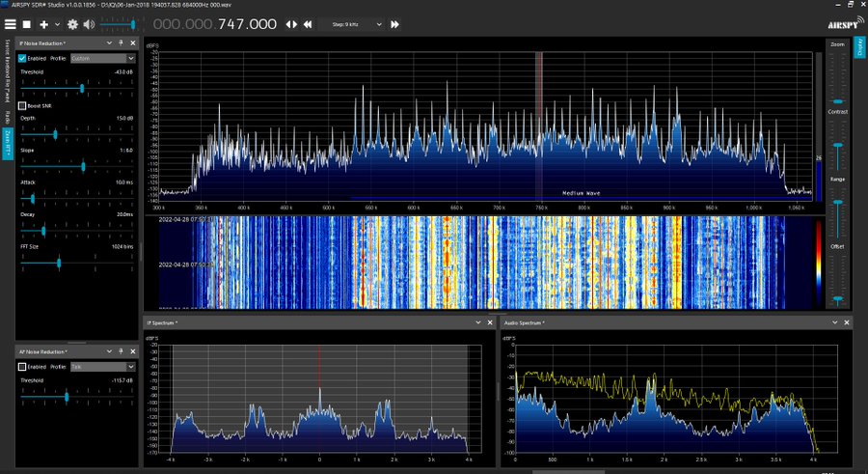Enable the Boost SNR checkbox
Viewport: 868px width, 474px height.
point(22,105)
